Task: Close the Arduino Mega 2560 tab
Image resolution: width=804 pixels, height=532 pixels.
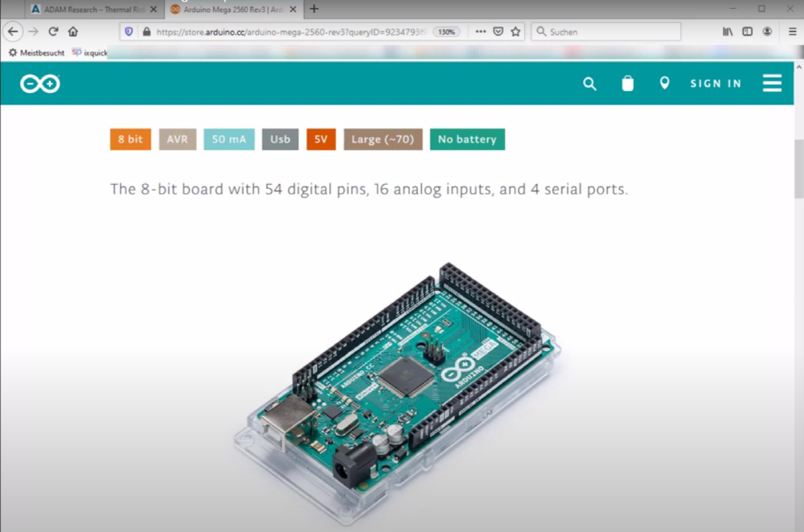Action: 293,9
